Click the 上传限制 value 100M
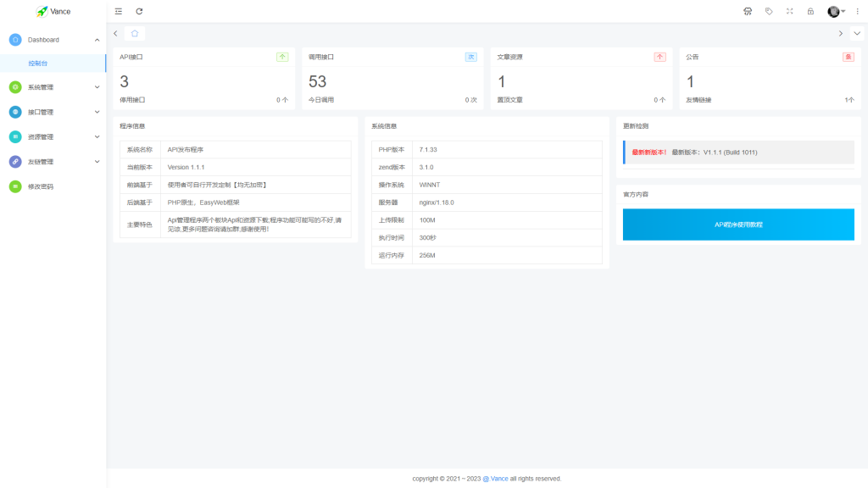 [427, 220]
